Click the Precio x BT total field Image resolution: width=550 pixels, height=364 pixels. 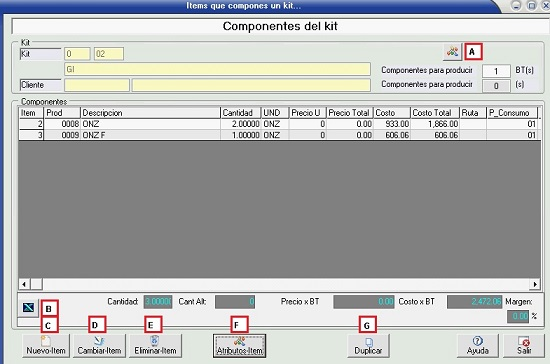pos(364,302)
